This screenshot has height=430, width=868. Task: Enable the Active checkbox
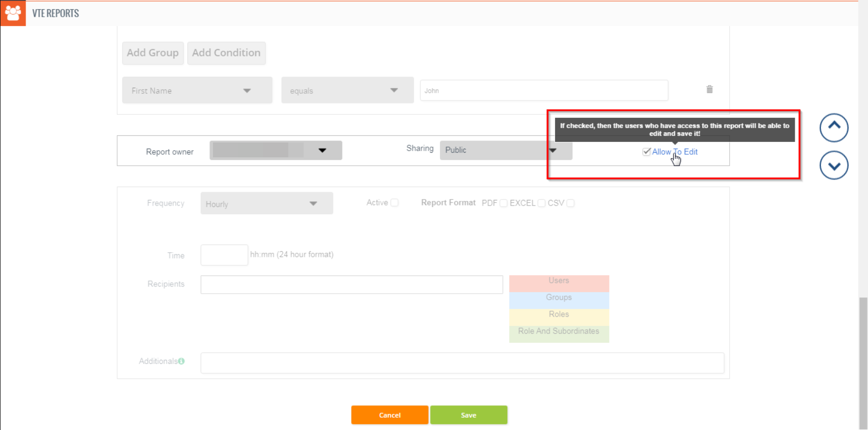point(394,202)
